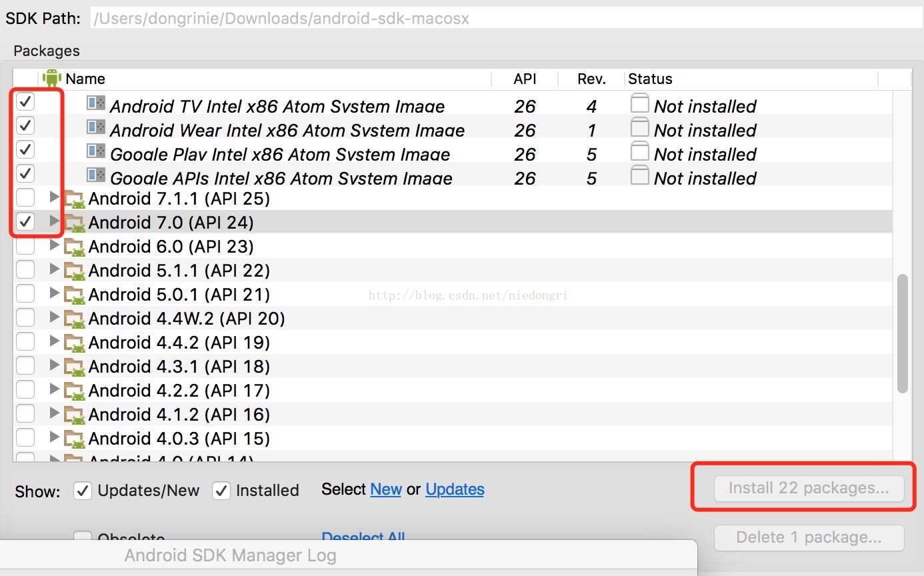The image size is (924, 576).
Task: Check the Android 4.4.2 (API 19) checkbox
Action: click(25, 342)
